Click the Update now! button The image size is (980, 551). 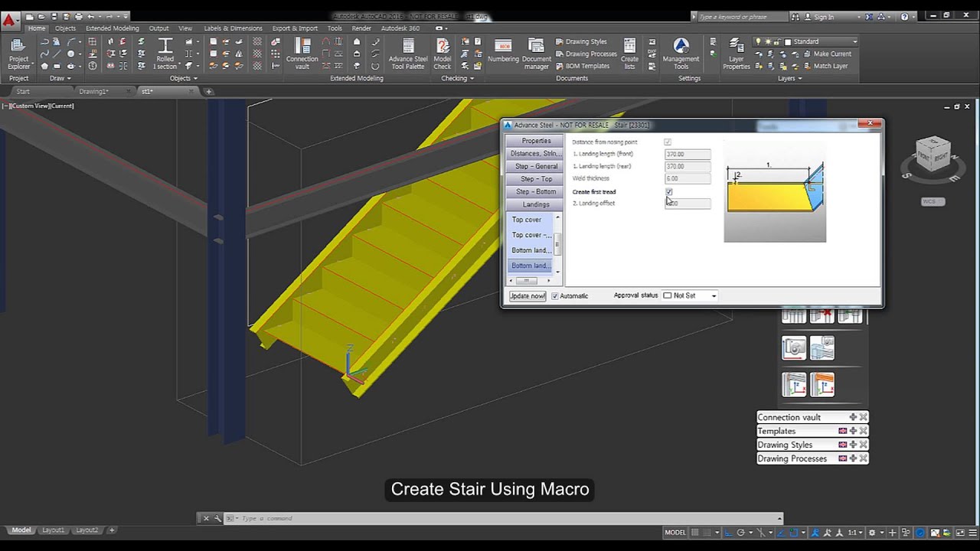(528, 295)
